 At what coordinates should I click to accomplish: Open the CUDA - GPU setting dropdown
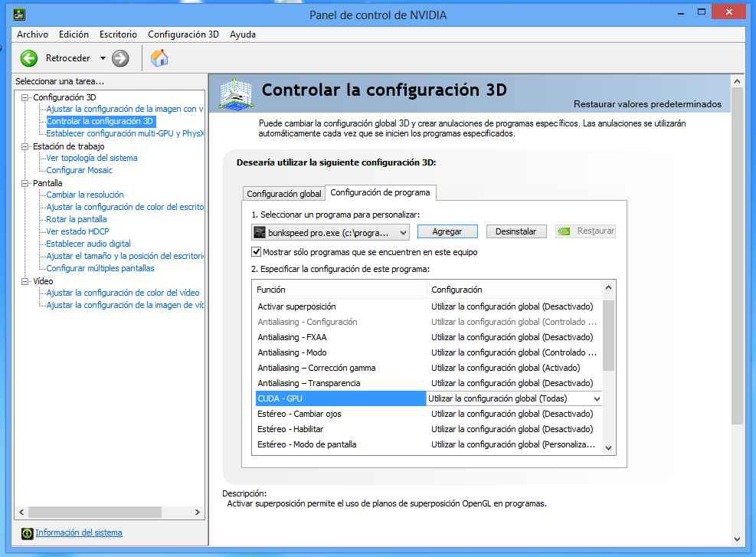pyautogui.click(x=597, y=399)
